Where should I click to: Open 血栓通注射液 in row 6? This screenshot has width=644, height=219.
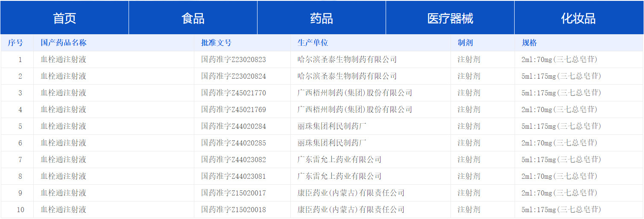64,143
